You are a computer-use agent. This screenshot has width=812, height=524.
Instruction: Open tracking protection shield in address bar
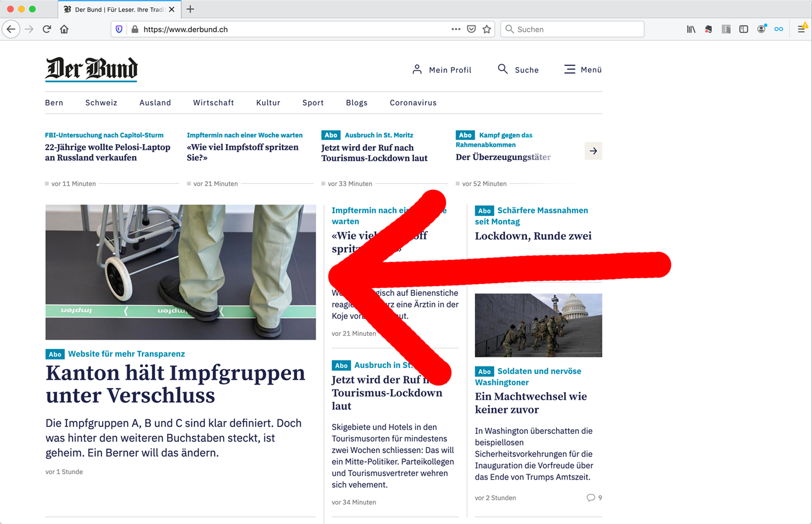click(119, 29)
